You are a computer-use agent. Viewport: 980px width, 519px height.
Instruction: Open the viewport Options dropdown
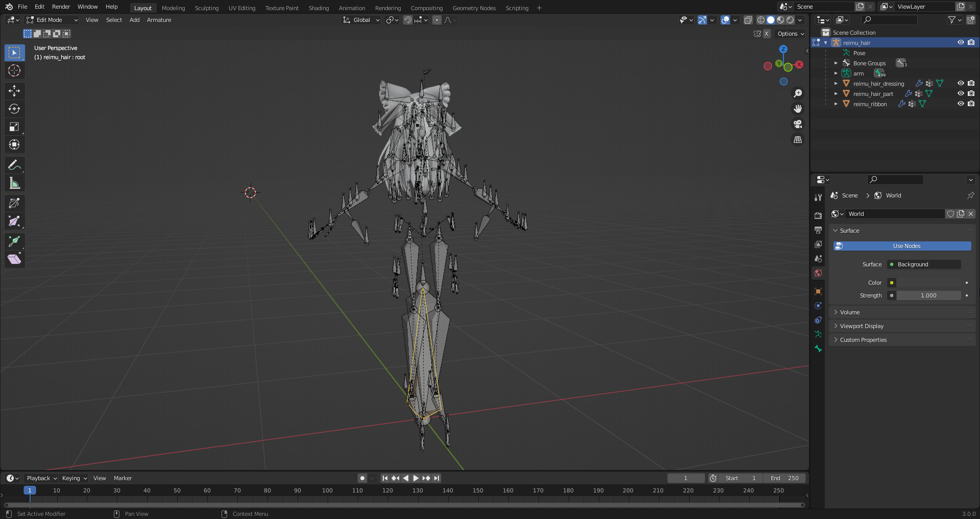tap(790, 34)
